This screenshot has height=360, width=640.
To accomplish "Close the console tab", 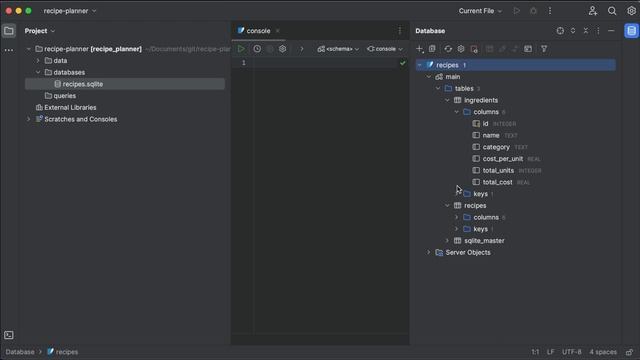I will (278, 31).
